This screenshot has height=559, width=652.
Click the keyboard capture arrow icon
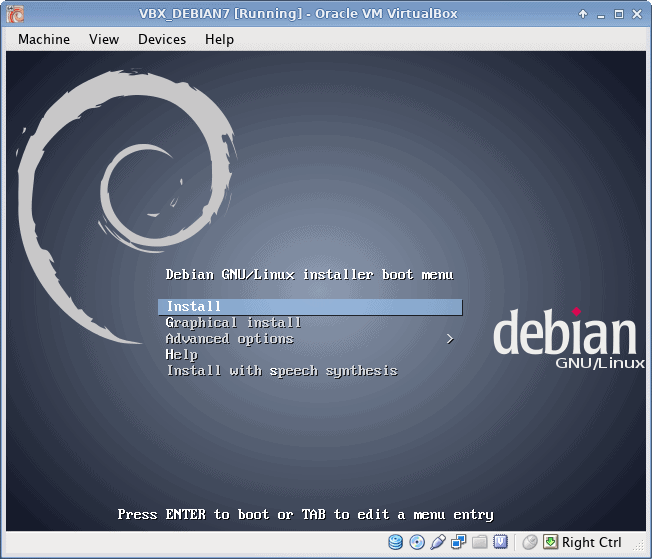pos(550,542)
